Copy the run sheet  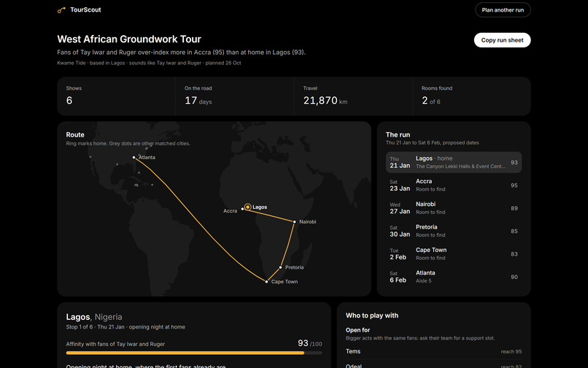tap(502, 40)
